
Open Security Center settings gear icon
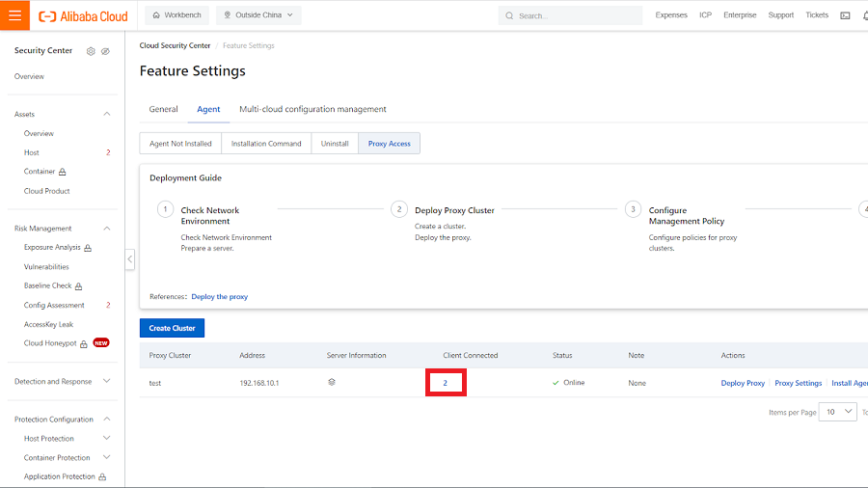point(91,51)
